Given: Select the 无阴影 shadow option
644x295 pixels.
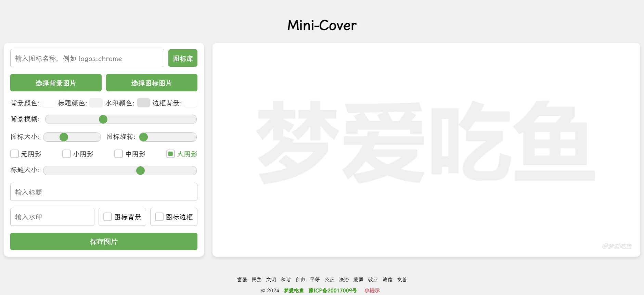Looking at the screenshot, I should 15,154.
